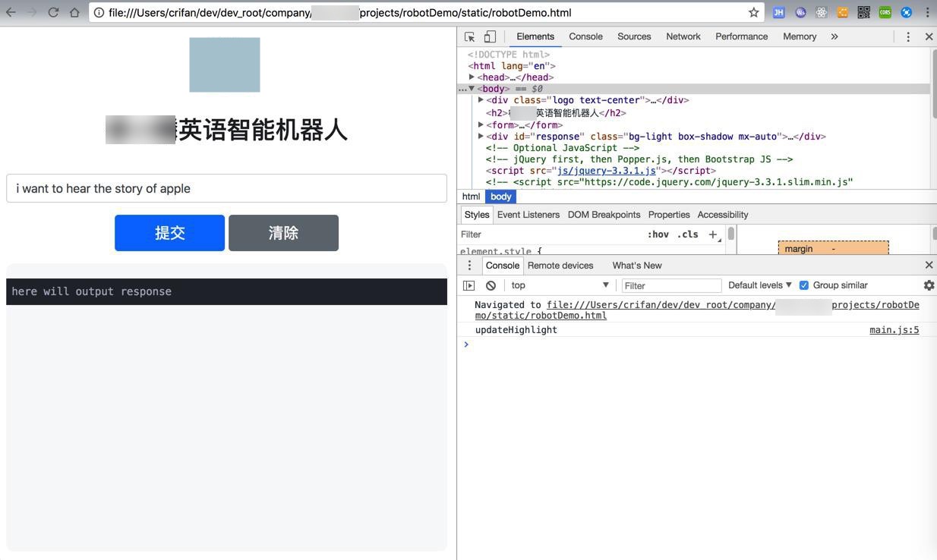Open the main.js:5 source link
The width and height of the screenshot is (937, 560).
894,330
